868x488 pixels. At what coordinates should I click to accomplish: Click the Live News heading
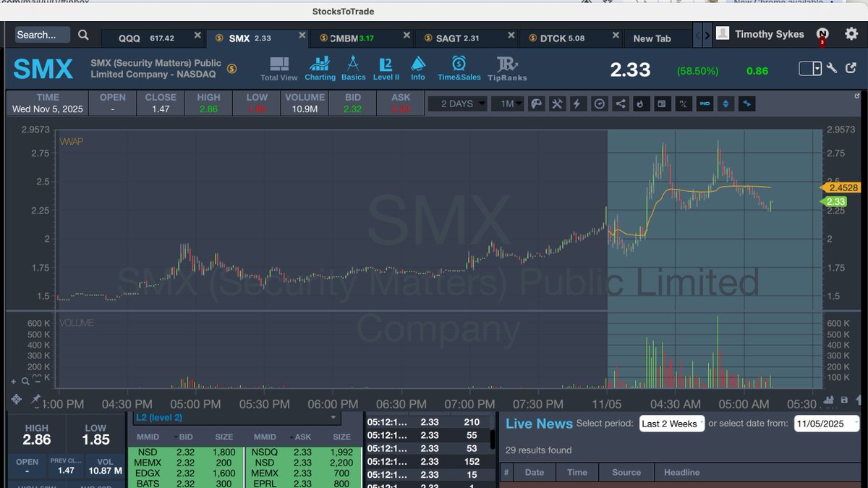tap(539, 424)
